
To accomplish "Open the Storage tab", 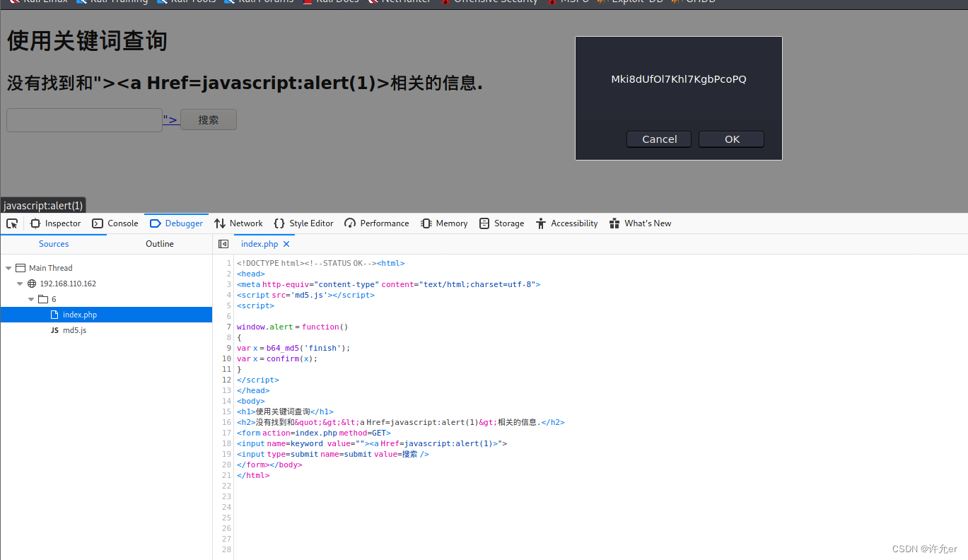I will tap(501, 223).
